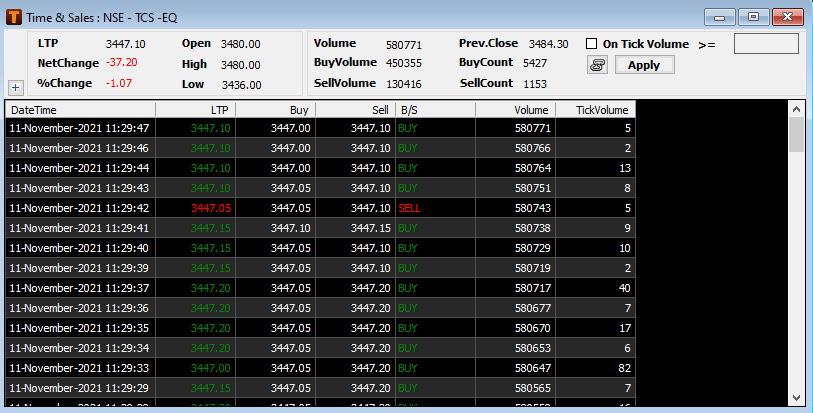
Task: Click the Low price 3436.00
Action: (x=242, y=85)
